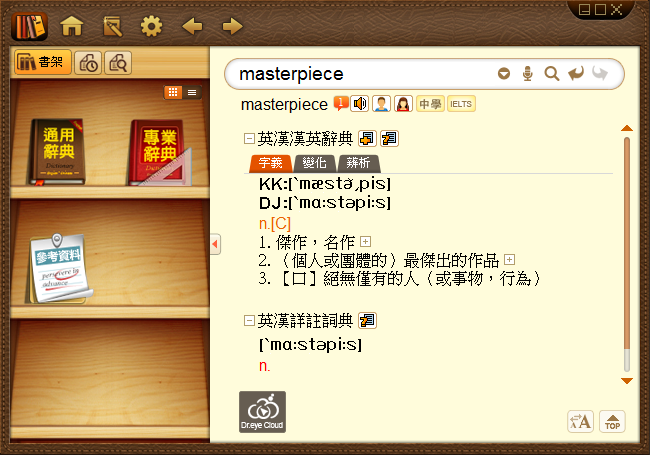Open the 專業辭典 professional dictionary book
Image resolution: width=650 pixels, height=455 pixels.
(160, 152)
